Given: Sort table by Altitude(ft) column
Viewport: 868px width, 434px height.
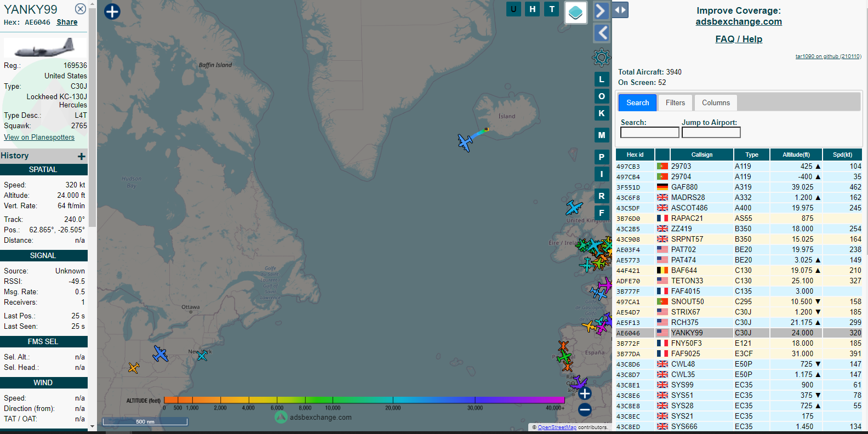Looking at the screenshot, I should [796, 155].
